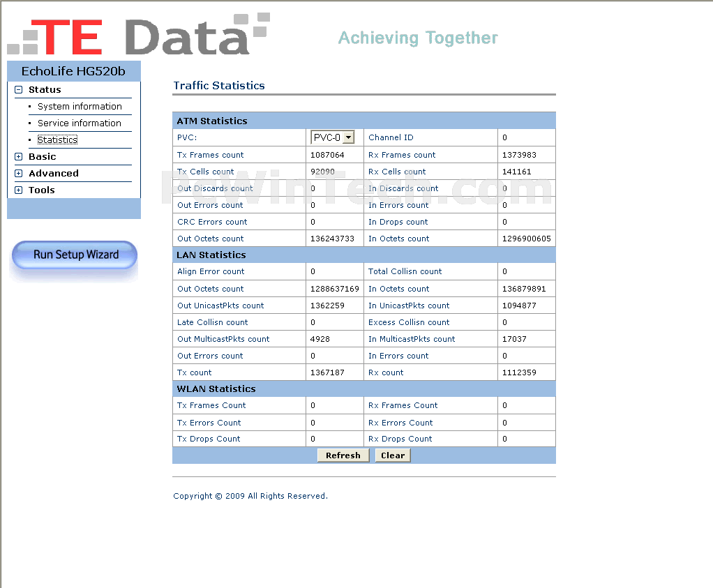Viewport: 713px width, 588px height.
Task: Click the copyright 2009 notice
Action: (250, 496)
